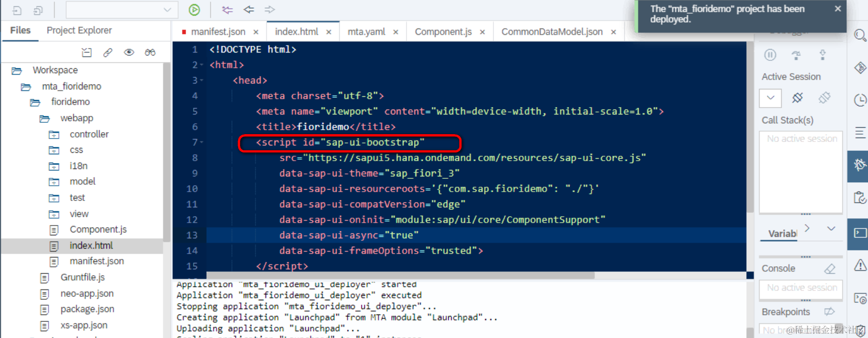Collapse the Workspace root folder
The width and height of the screenshot is (868, 338).
(x=17, y=71)
